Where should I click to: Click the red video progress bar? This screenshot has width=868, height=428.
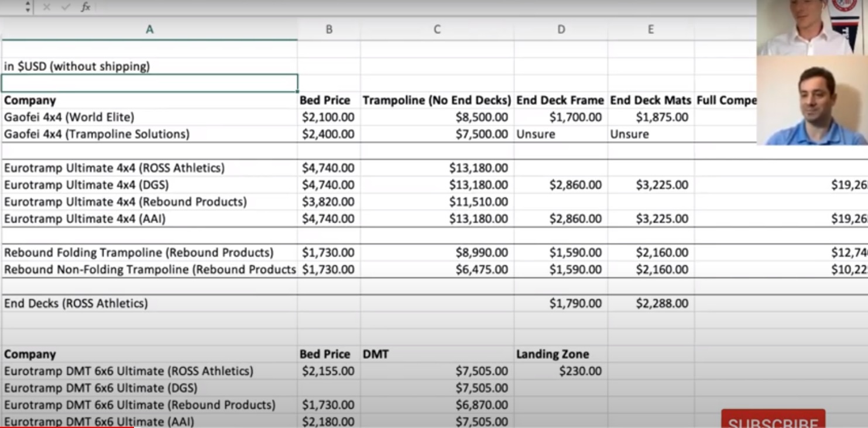(x=67, y=426)
